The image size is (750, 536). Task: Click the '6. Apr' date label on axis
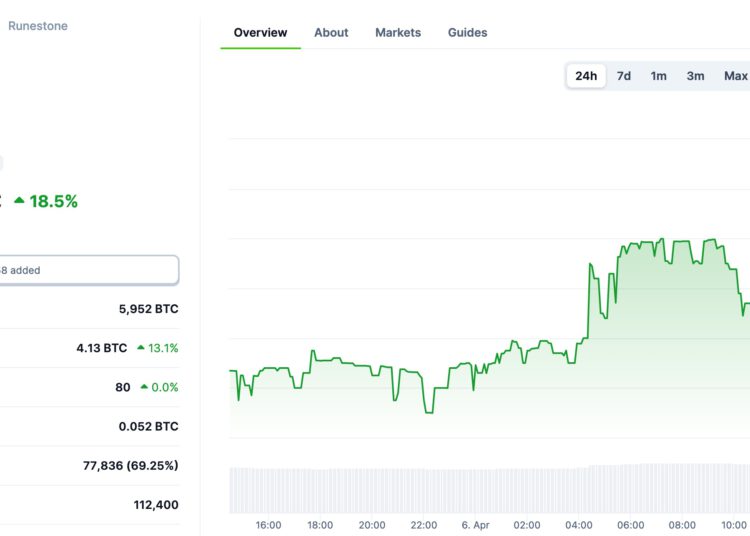pyautogui.click(x=473, y=525)
